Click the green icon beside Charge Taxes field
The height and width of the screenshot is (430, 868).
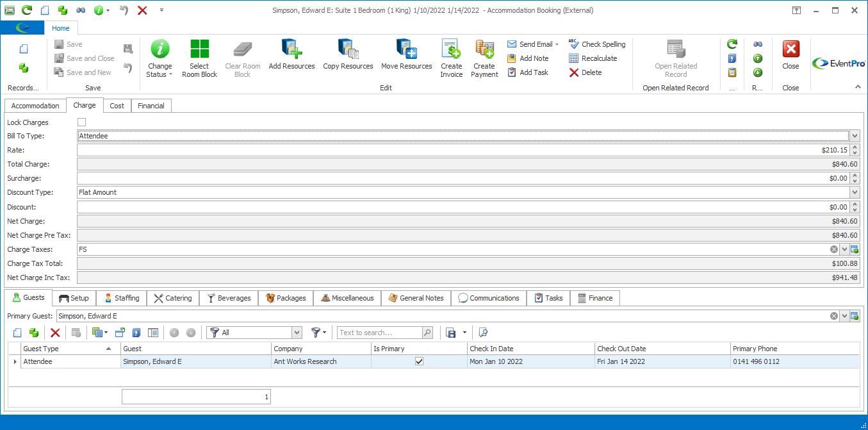(x=855, y=249)
